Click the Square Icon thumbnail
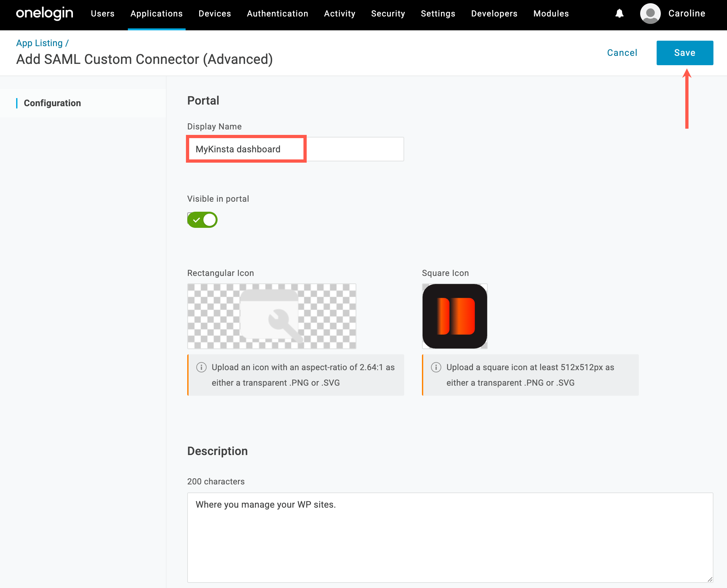727x588 pixels. pyautogui.click(x=454, y=316)
